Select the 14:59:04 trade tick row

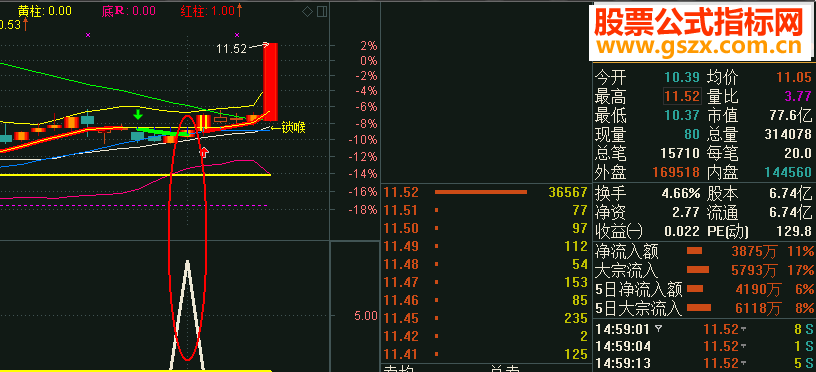tap(705, 346)
